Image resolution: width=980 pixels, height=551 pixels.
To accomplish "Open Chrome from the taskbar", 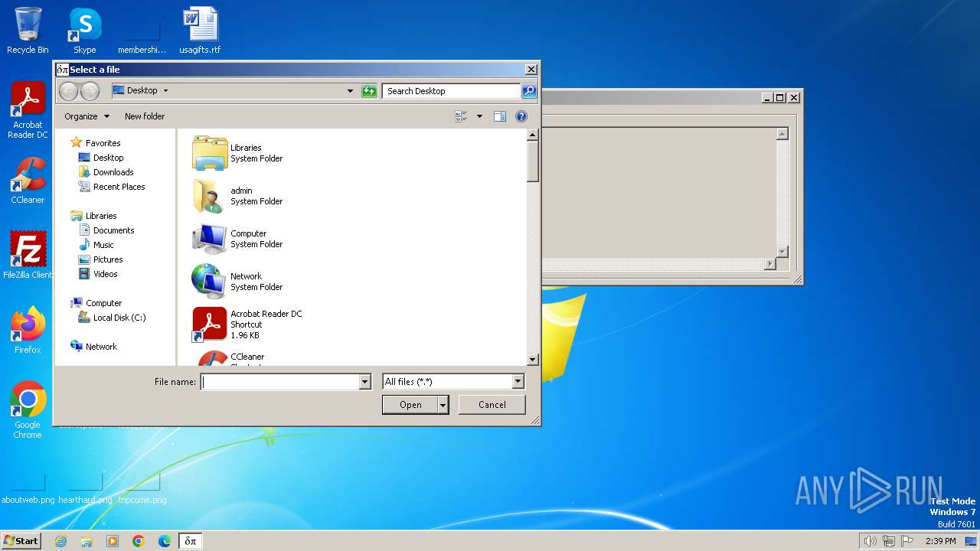I will point(139,541).
